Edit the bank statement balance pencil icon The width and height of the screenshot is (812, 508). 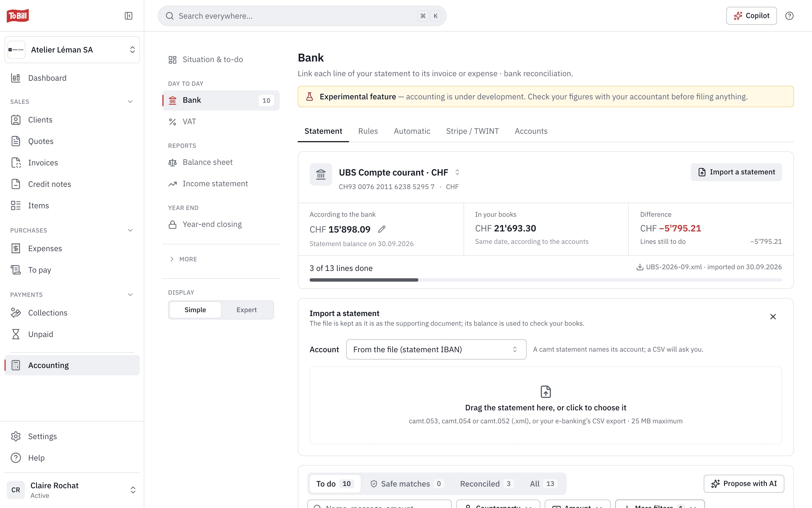click(x=382, y=229)
